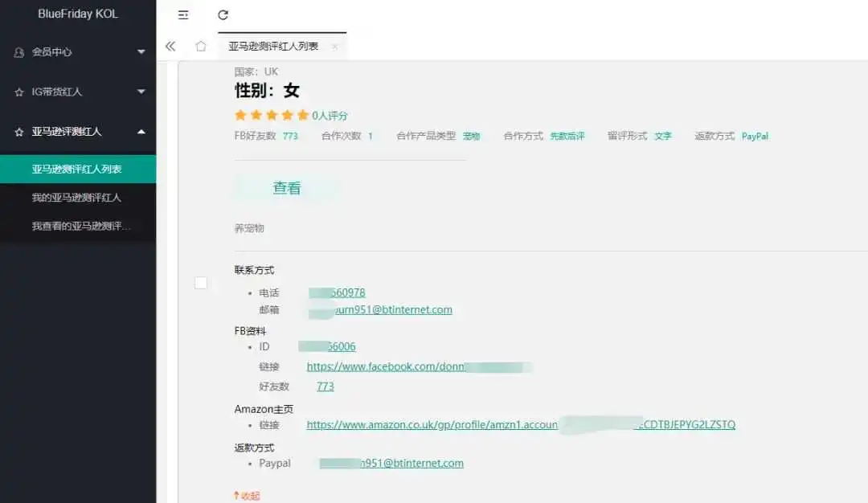Click the 国家: UK text

tap(256, 72)
